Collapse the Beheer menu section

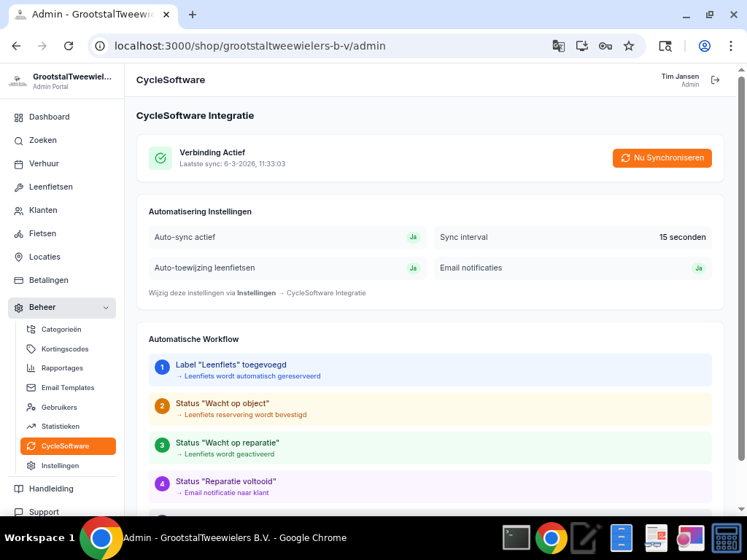point(106,307)
